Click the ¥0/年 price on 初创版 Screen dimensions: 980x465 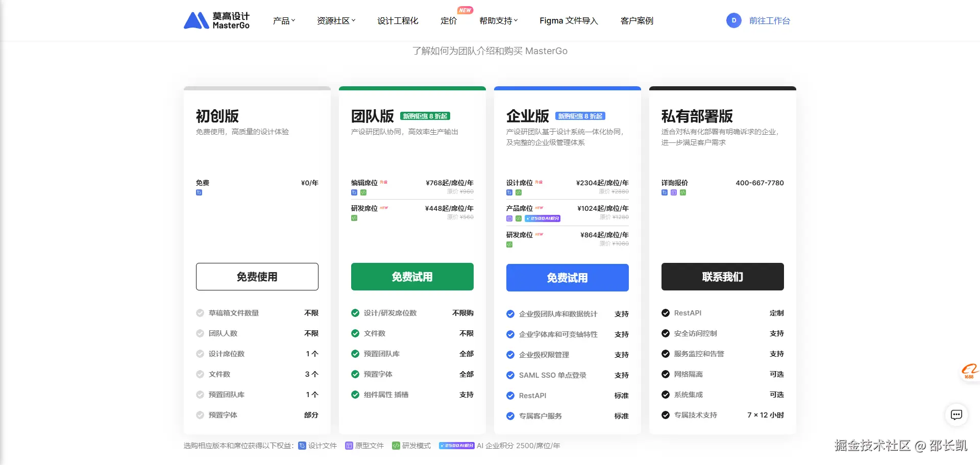[310, 183]
